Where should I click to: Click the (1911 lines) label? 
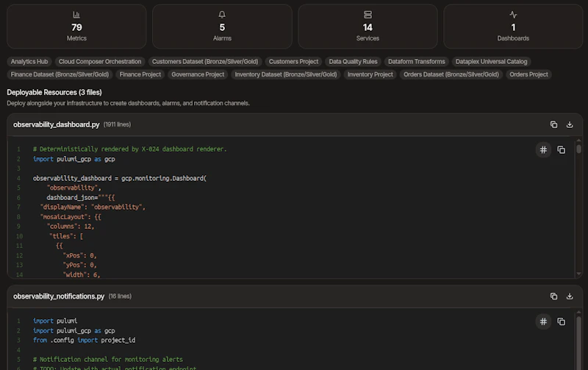click(117, 124)
